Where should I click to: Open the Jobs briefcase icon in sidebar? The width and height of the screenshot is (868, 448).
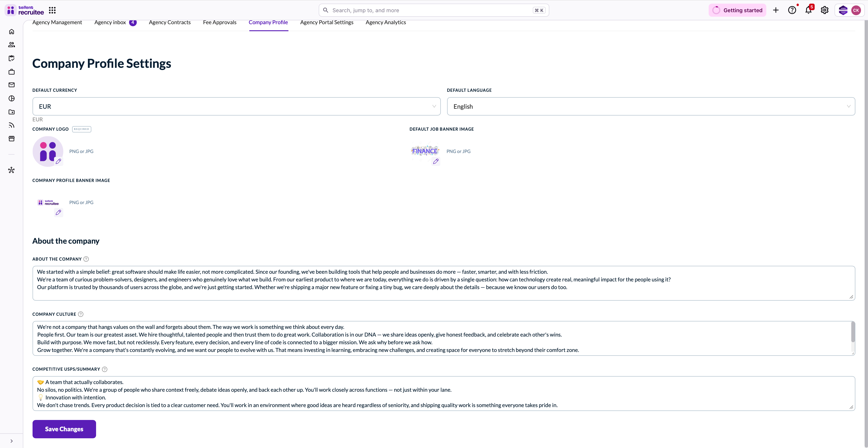click(12, 72)
